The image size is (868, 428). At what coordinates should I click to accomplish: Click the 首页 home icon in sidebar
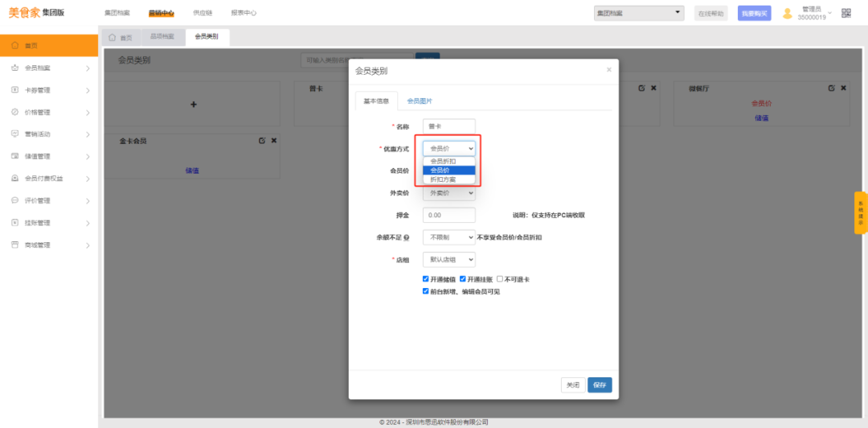tap(15, 46)
